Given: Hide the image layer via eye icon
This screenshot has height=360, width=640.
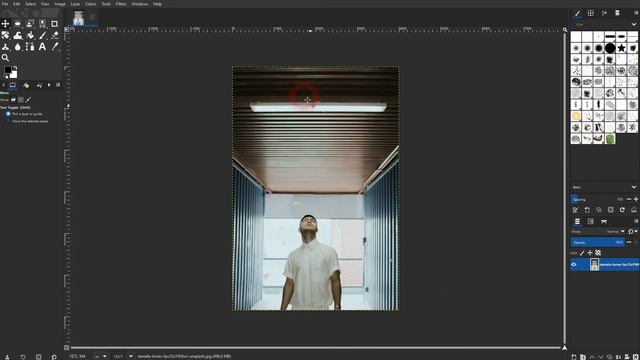Looking at the screenshot, I should tap(574, 264).
